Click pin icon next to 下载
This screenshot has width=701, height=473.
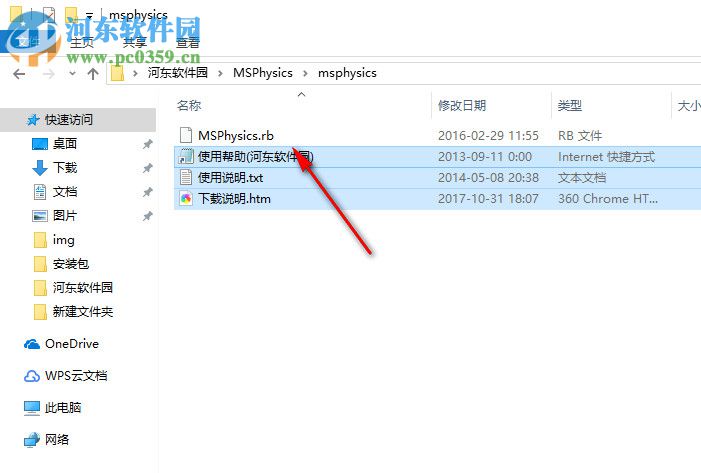[x=148, y=168]
